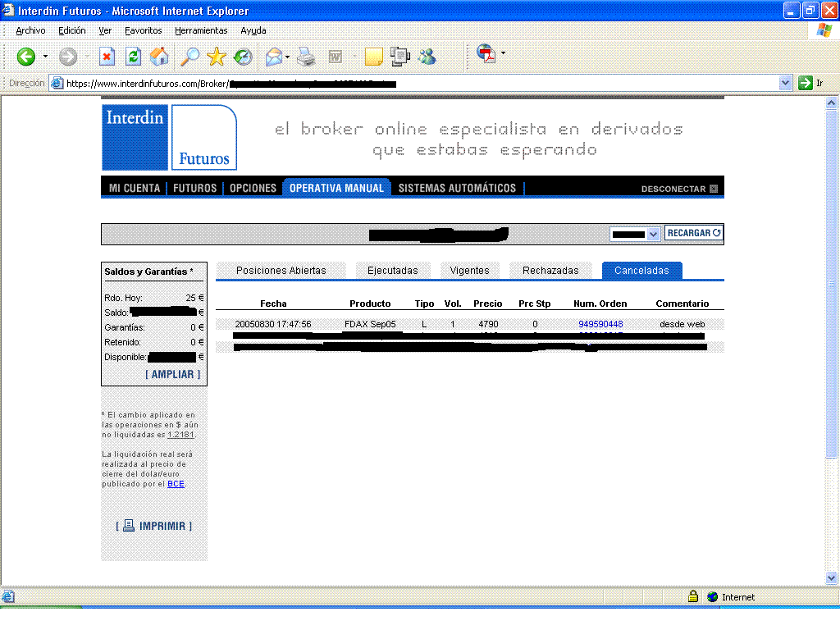Open Favorites star panel
Screen dimensions: 840x630
coord(217,57)
